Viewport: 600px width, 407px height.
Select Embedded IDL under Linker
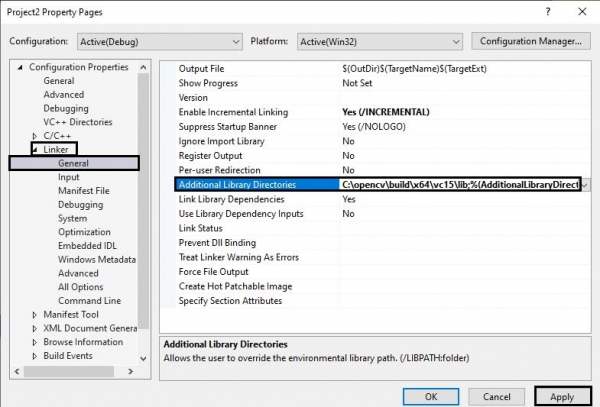pos(87,246)
